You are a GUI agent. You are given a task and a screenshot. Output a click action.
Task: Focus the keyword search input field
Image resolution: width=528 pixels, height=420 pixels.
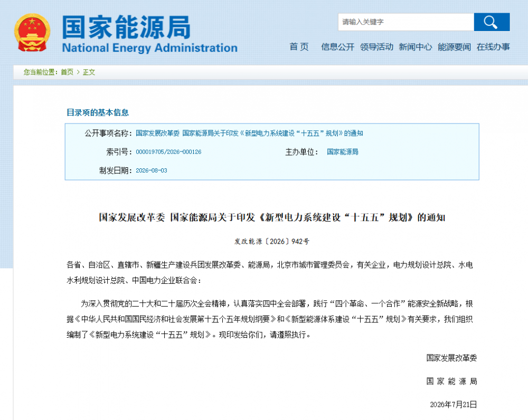tap(406, 22)
